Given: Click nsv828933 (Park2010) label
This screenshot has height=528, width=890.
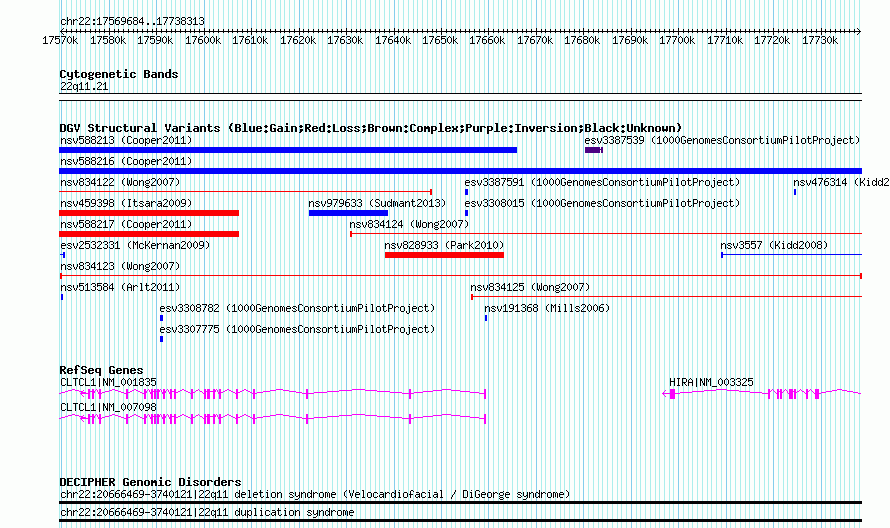Looking at the screenshot, I should coord(444,245).
